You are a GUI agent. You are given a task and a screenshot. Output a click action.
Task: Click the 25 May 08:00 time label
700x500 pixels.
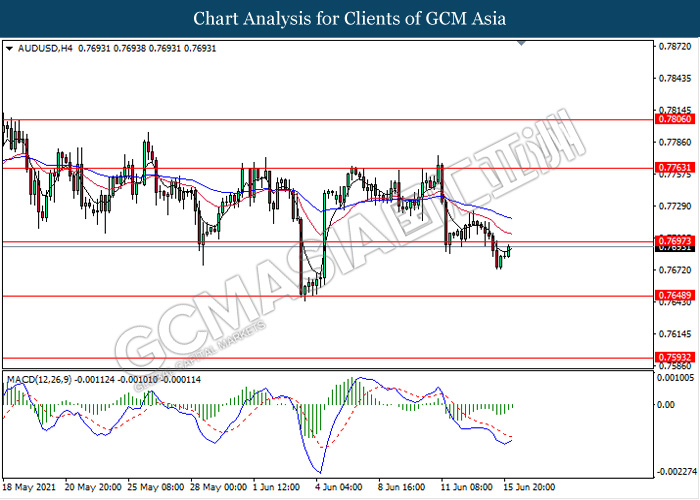(155, 487)
